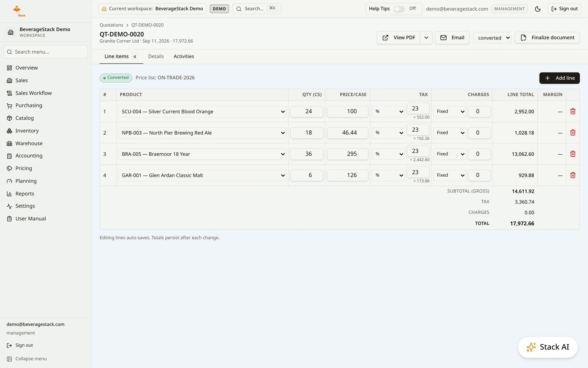Delete the North Pier Brewing Red Ale line
This screenshot has width=588, height=368.
click(573, 132)
